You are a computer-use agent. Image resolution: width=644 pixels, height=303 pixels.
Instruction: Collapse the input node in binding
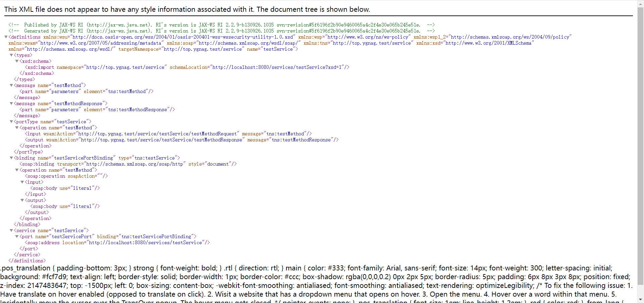coord(22,182)
